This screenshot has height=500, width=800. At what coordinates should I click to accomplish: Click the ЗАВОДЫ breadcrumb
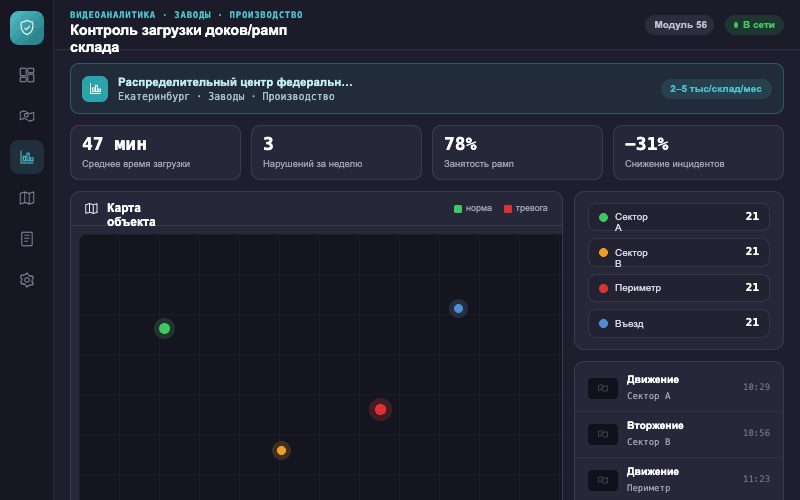tap(192, 15)
